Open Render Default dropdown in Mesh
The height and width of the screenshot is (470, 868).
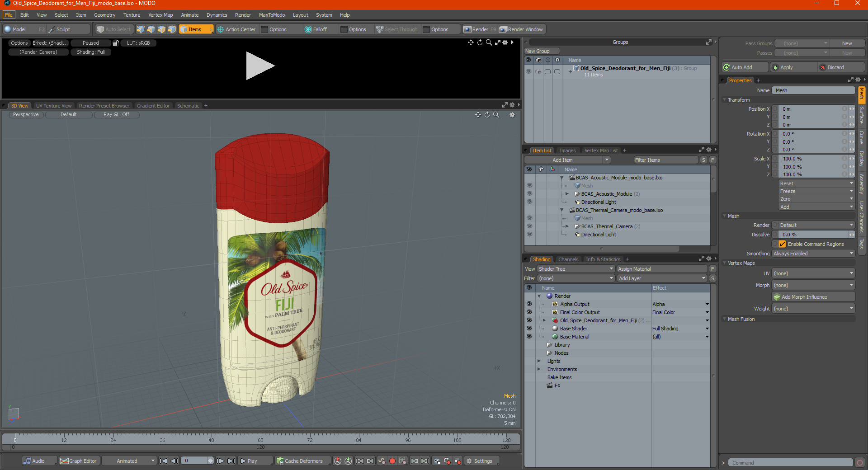pos(816,225)
